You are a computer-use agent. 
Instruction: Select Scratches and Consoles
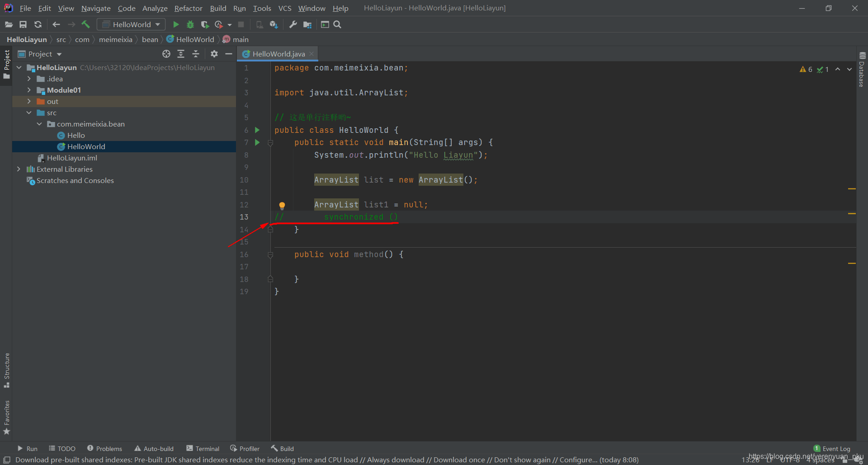[75, 180]
